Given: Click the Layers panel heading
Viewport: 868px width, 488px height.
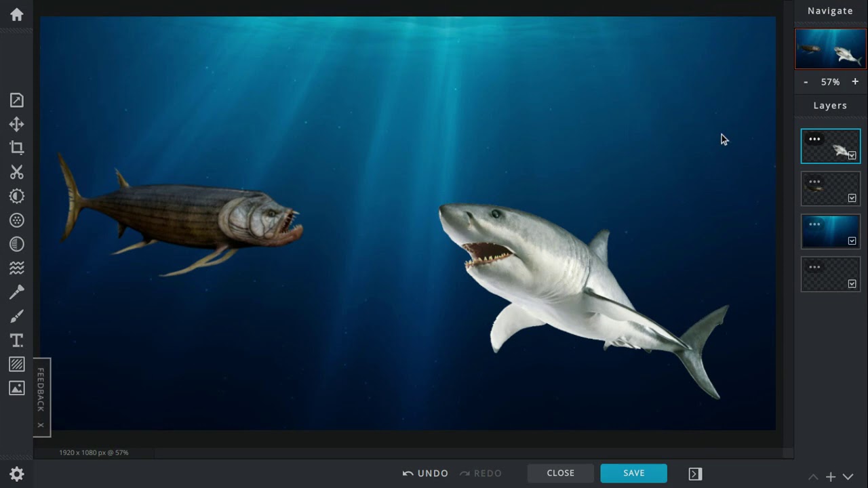Looking at the screenshot, I should click(x=831, y=106).
